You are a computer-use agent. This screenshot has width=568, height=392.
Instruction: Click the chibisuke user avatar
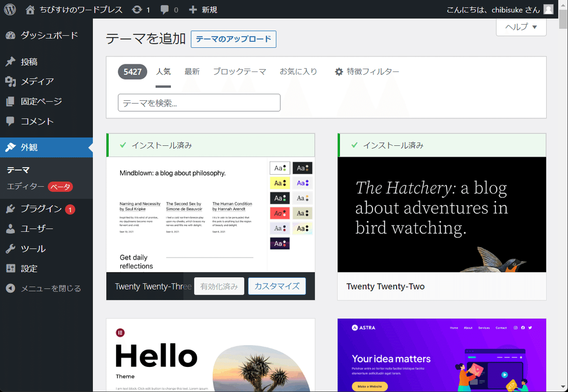coord(548,9)
